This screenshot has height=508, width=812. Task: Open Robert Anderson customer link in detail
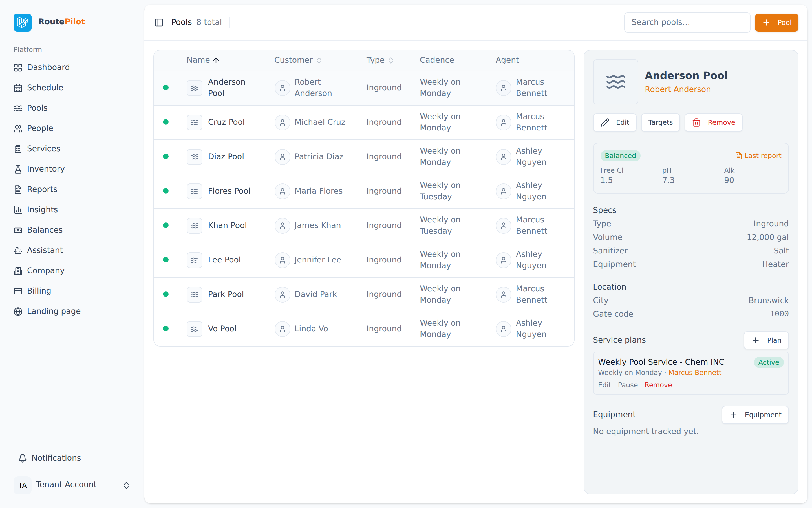[678, 89]
